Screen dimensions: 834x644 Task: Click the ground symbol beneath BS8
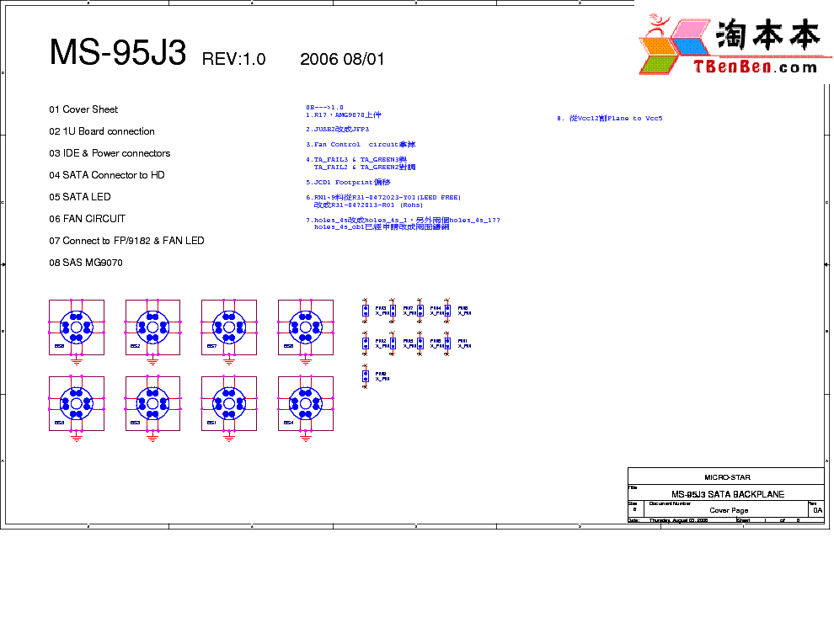[305, 360]
